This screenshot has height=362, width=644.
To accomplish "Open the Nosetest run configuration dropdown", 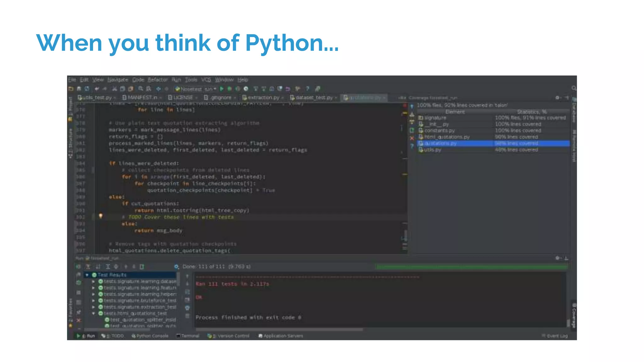I will pos(196,89).
